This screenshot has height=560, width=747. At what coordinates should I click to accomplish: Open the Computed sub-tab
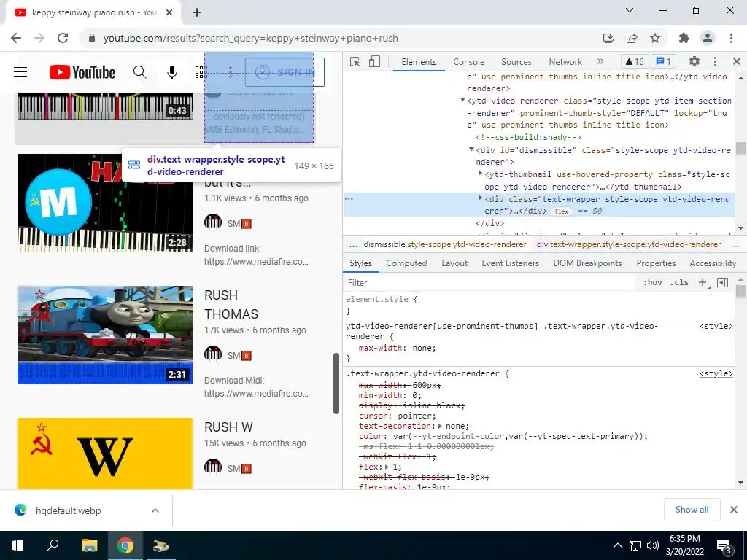406,263
